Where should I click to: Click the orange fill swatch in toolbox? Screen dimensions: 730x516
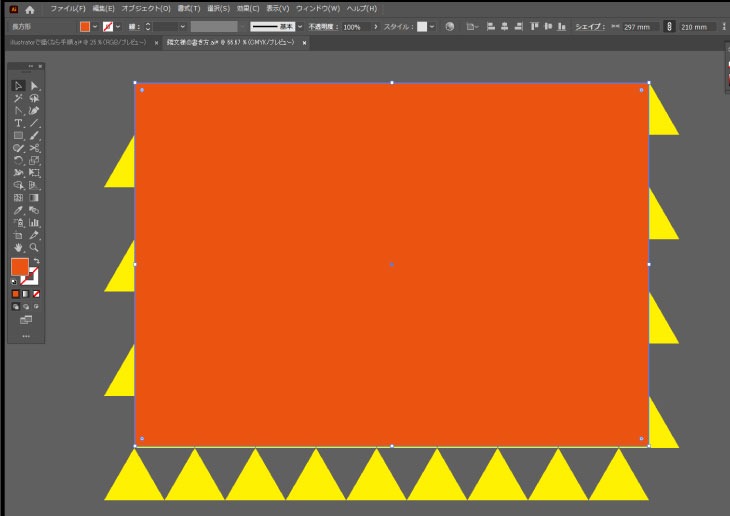[19, 266]
